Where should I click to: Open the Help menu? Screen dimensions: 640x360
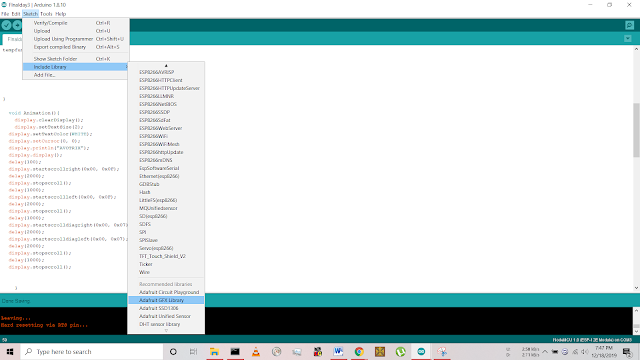pos(60,14)
